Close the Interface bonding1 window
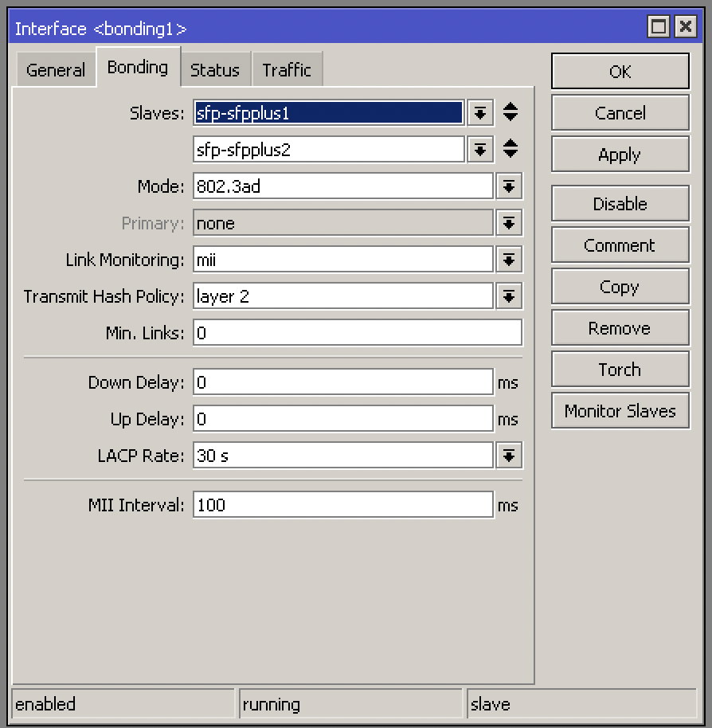Image resolution: width=712 pixels, height=728 pixels. tap(686, 26)
